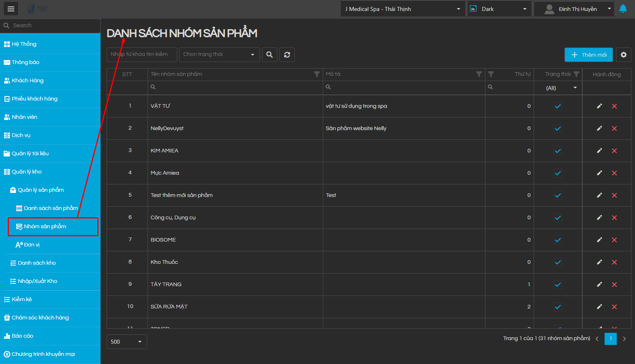Edit the VẬT TƯ row with pencil icon
Viewport: 635px width, 364px height.
pyautogui.click(x=599, y=106)
